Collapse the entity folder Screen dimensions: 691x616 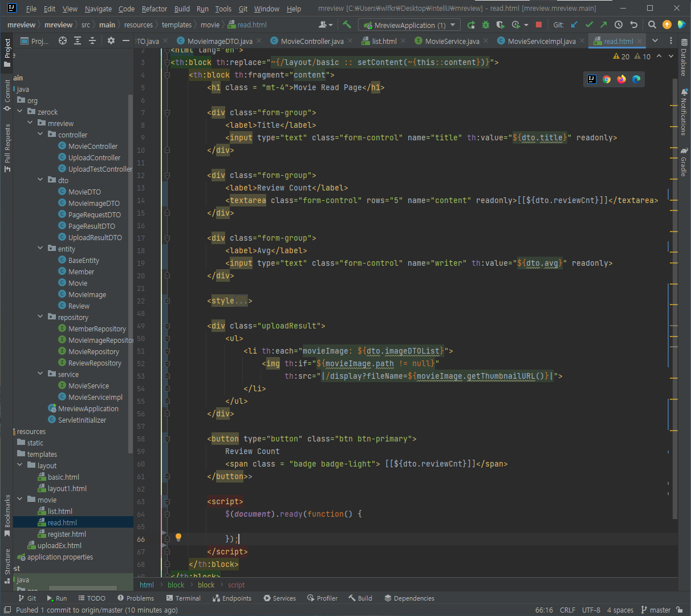[40, 249]
